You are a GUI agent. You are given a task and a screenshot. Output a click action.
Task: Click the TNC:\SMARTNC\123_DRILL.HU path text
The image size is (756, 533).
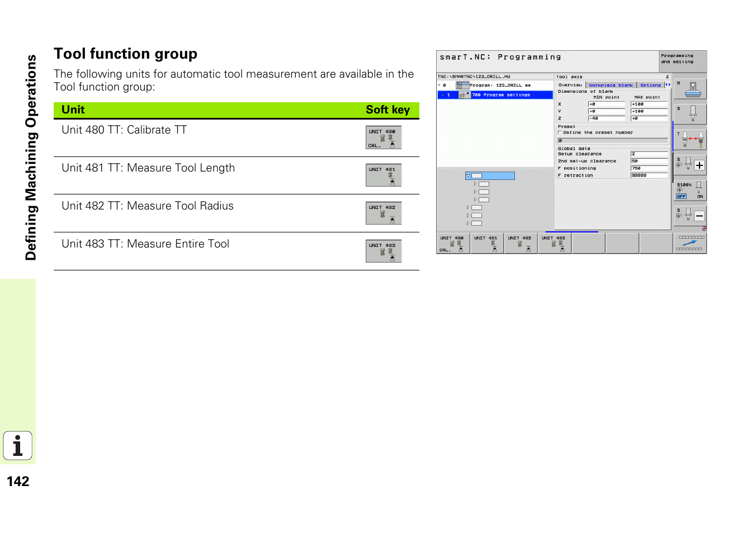474,77
